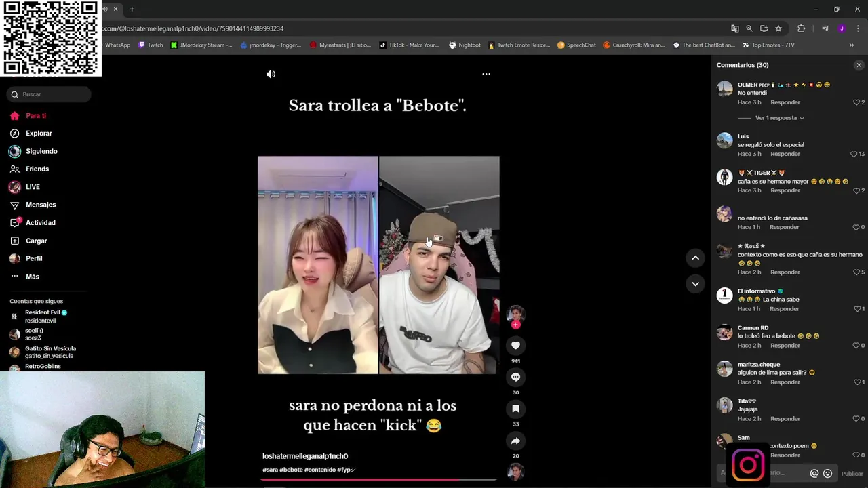Open the three-dot video options menu

pos(486,74)
